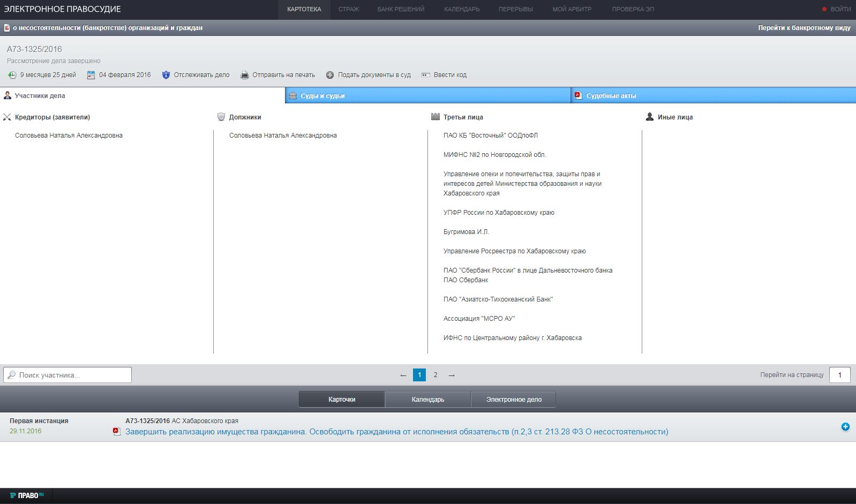Screen dimensions: 856x504
Task: Open Электронное дело view
Action: coord(513,400)
